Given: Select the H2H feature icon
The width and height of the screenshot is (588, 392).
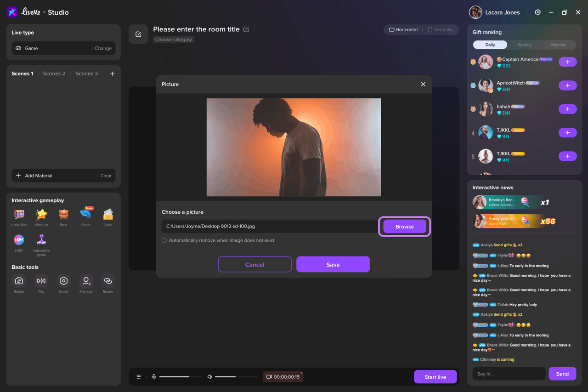Looking at the screenshot, I should [x=18, y=240].
